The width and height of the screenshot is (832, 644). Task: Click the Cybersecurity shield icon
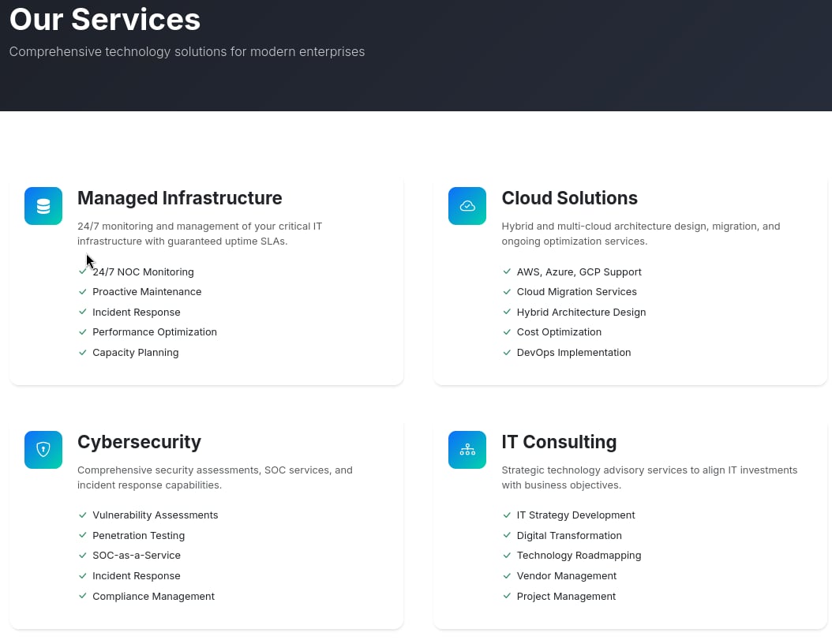click(43, 450)
